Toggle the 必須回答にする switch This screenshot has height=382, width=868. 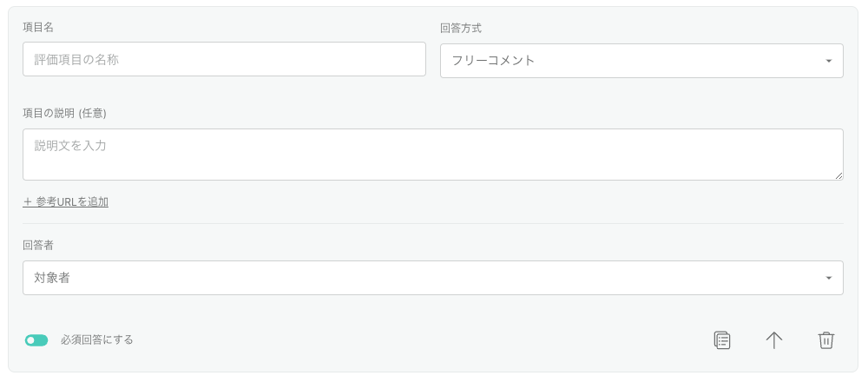[x=36, y=340]
